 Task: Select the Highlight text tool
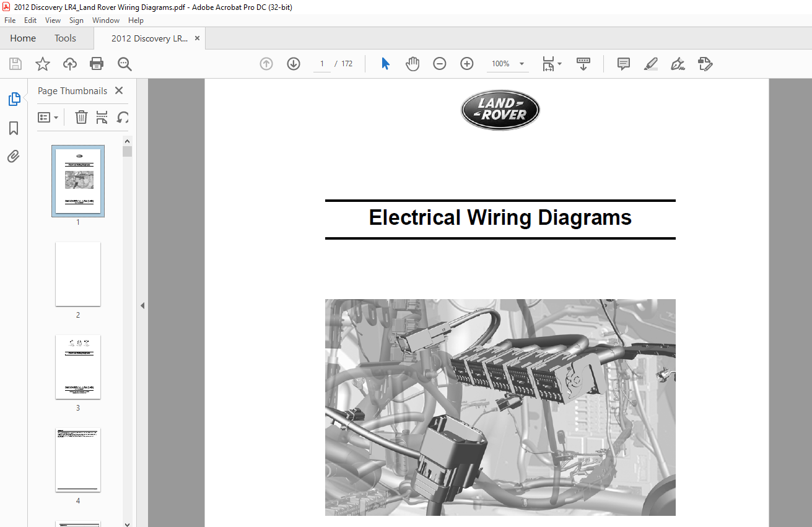pyautogui.click(x=651, y=64)
